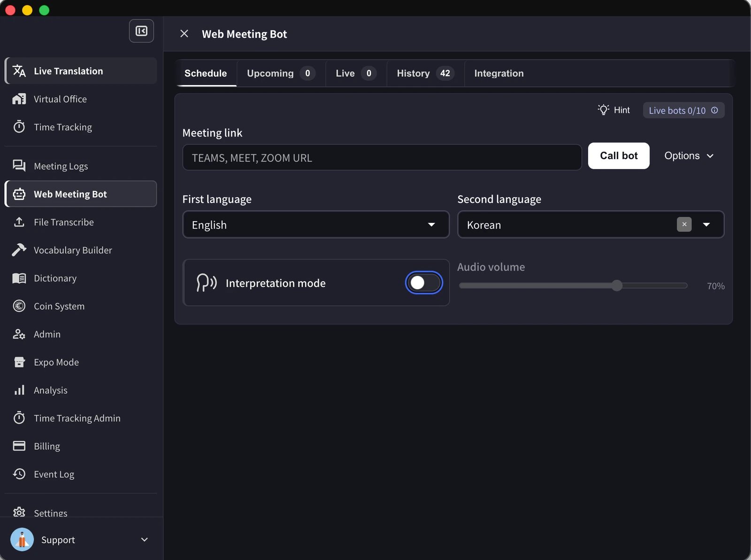Open Settings gear icon
Image resolution: width=751 pixels, height=560 pixels.
click(x=19, y=512)
